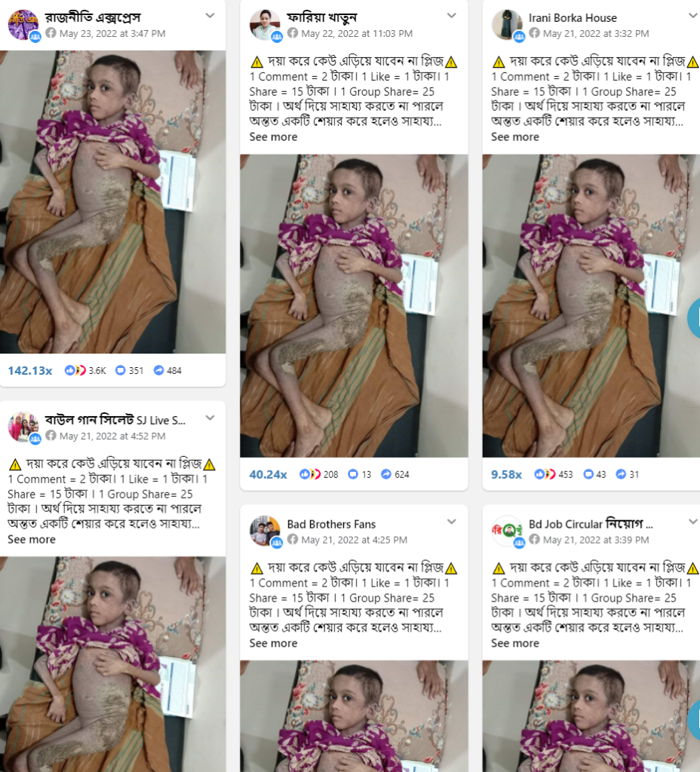This screenshot has height=772, width=700.
Task: Click the share icon showing 484 shares
Action: point(158,370)
